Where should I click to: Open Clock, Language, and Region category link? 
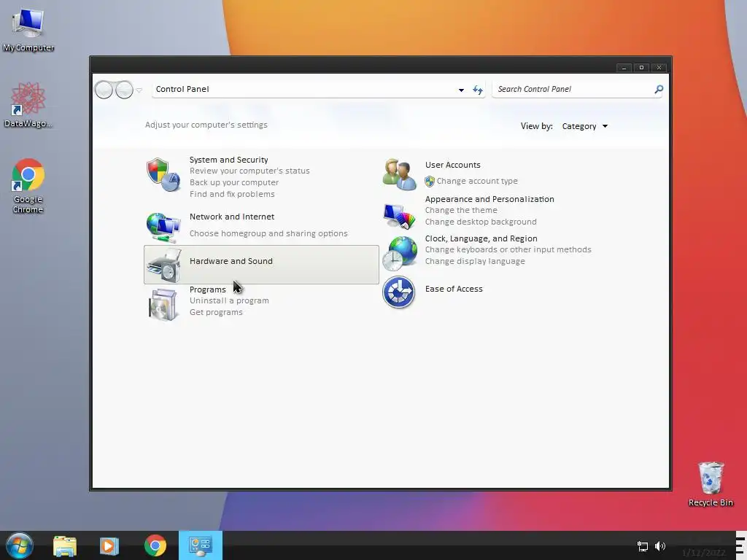click(481, 238)
